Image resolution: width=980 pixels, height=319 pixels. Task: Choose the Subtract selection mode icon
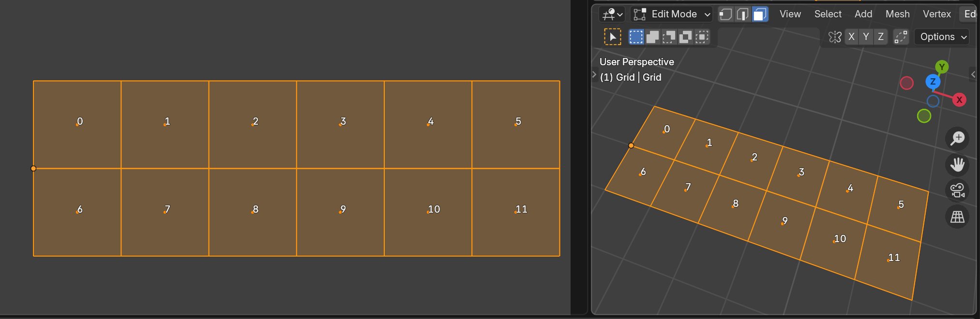tap(669, 37)
